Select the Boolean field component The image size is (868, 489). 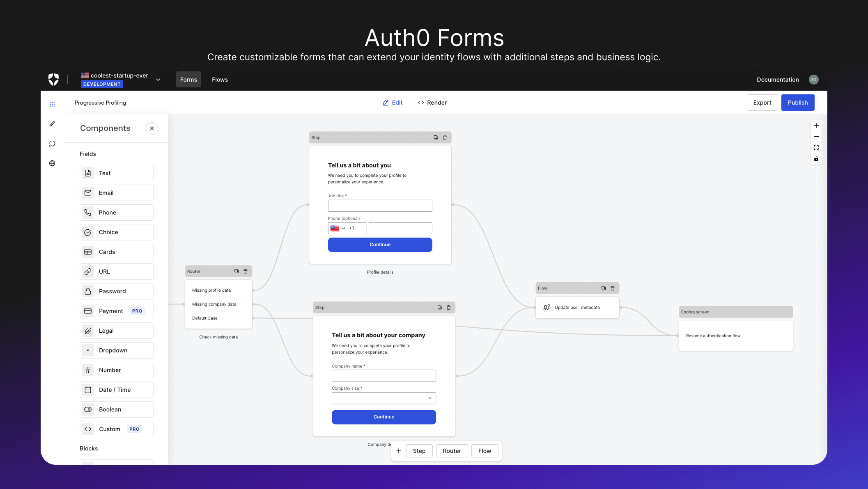117,409
